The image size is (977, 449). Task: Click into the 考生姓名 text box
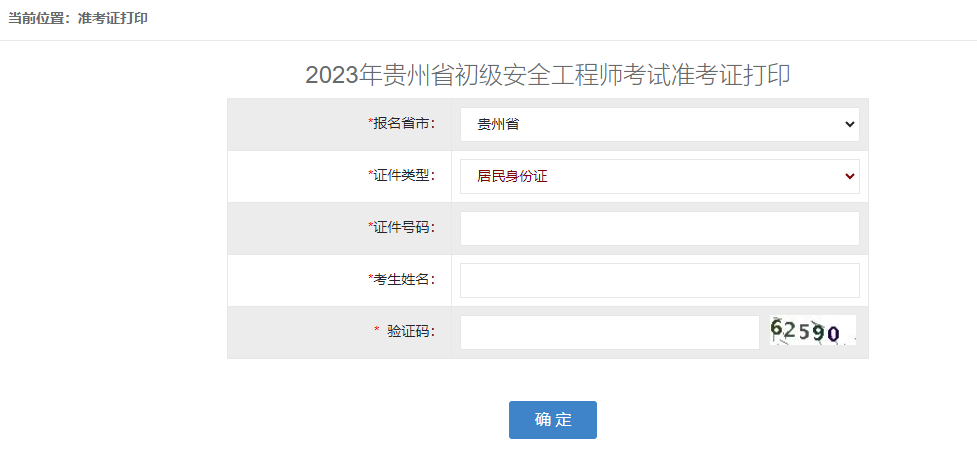coord(659,280)
